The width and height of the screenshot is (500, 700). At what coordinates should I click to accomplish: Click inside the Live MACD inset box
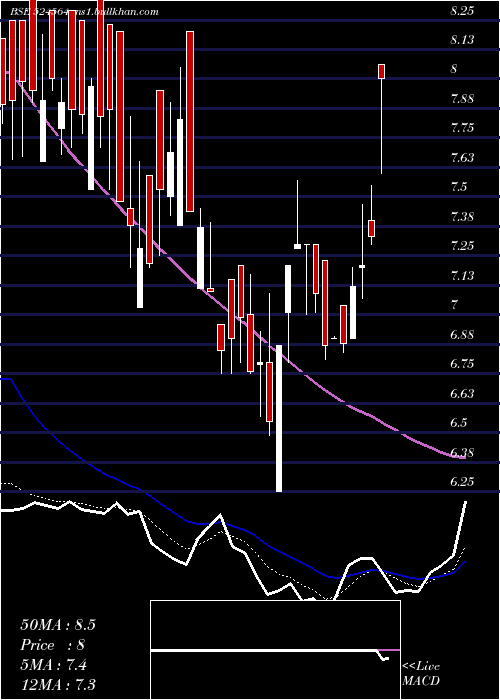[x=275, y=650]
